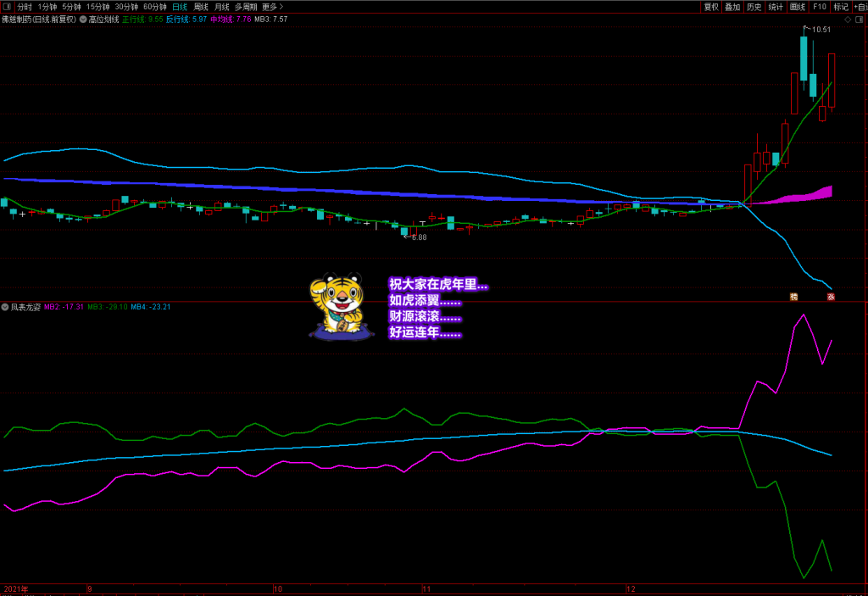Viewport: 868px width, 596px height.
Task: Click the 榜 marker icon below candles
Action: 793,297
